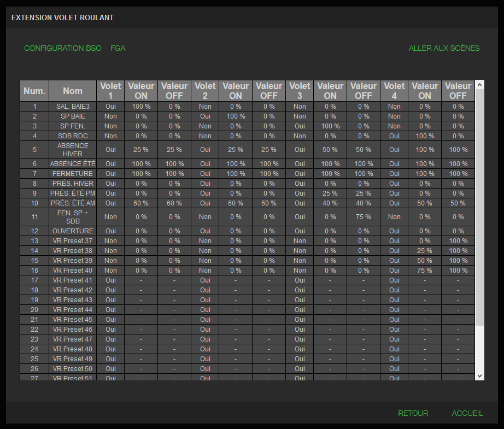Click the Nom column header

coord(73,91)
